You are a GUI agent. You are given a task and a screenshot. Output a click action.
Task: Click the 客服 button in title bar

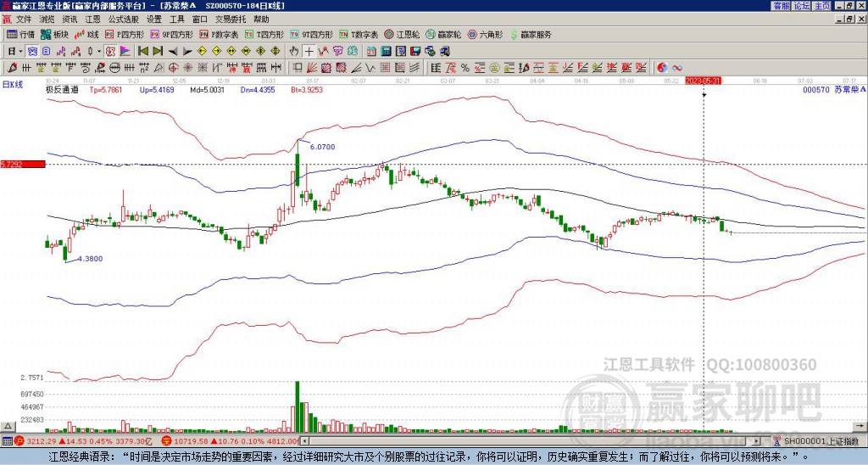click(781, 6)
